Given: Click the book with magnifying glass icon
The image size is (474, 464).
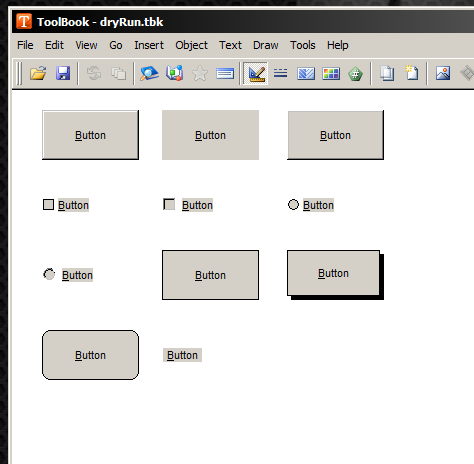Looking at the screenshot, I should tap(149, 73).
